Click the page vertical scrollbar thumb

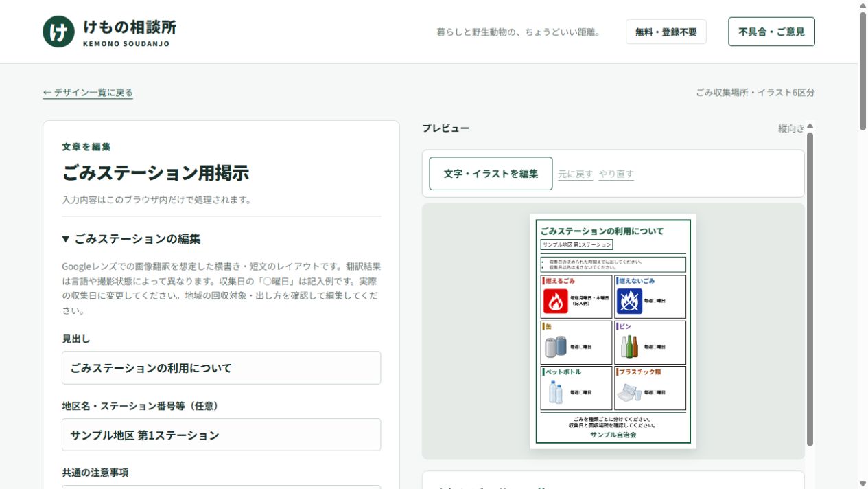863,71
